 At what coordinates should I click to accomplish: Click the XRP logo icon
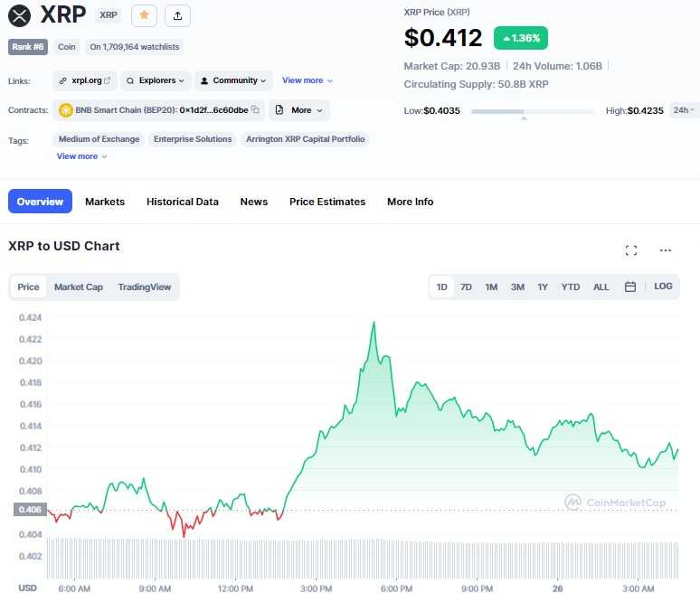pyautogui.click(x=19, y=15)
